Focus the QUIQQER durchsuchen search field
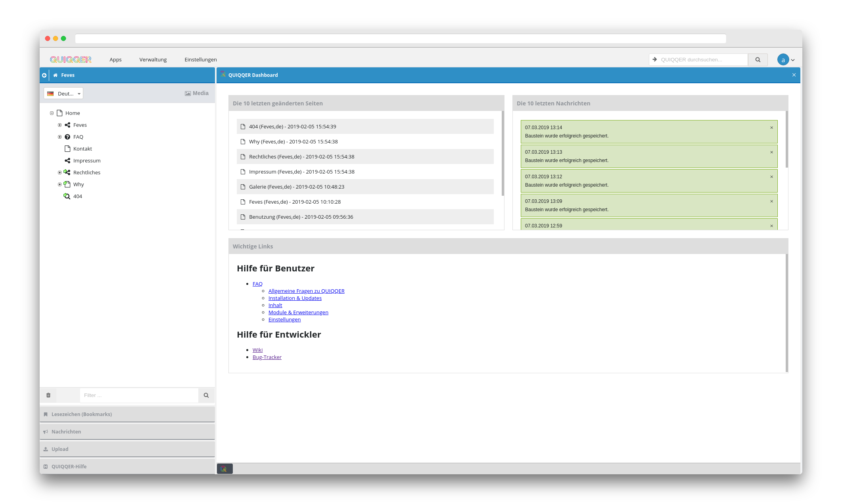 point(698,59)
